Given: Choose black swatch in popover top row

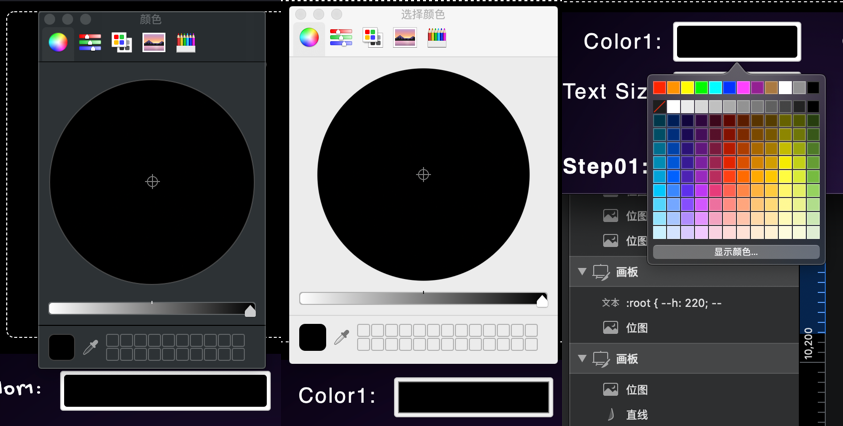Looking at the screenshot, I should (x=813, y=88).
